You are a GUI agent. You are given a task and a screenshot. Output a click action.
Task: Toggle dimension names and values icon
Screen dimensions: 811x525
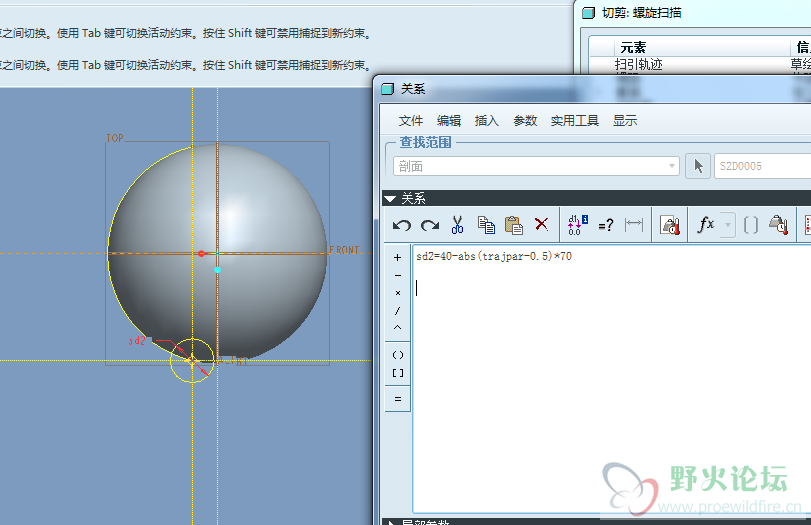(x=577, y=225)
